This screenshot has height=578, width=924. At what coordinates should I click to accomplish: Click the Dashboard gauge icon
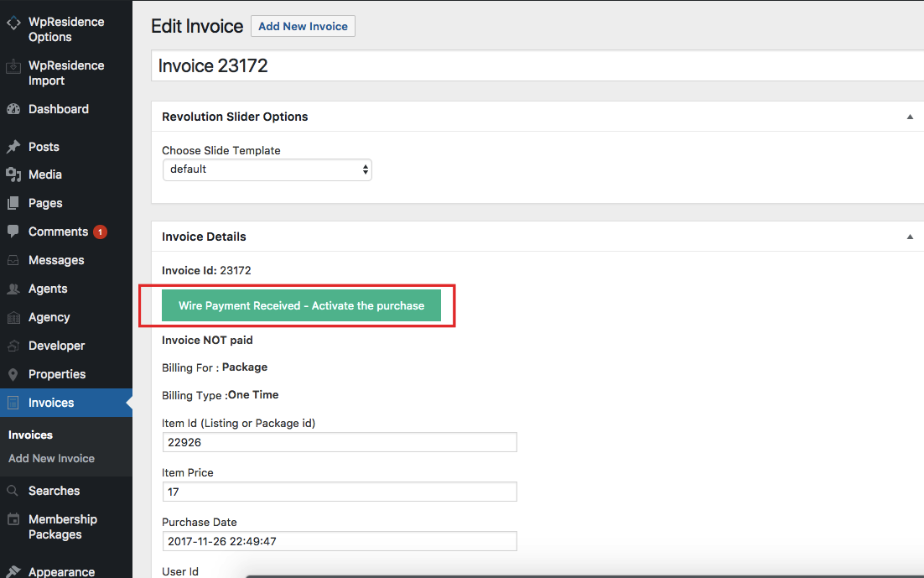[x=13, y=109]
